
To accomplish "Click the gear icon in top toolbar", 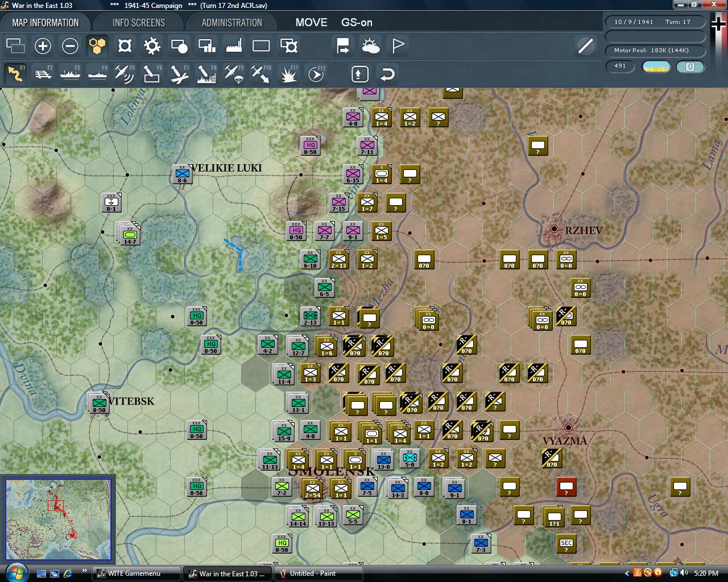I will pyautogui.click(x=152, y=45).
